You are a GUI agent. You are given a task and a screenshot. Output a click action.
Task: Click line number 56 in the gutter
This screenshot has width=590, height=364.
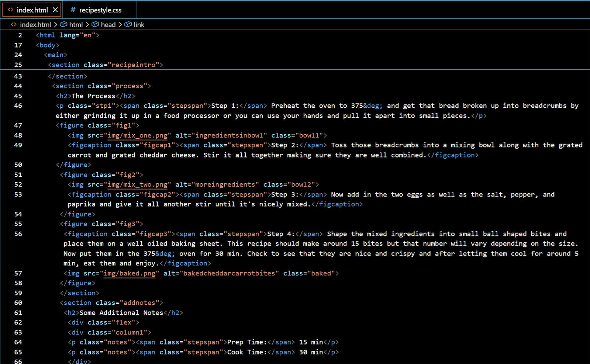tap(18, 234)
